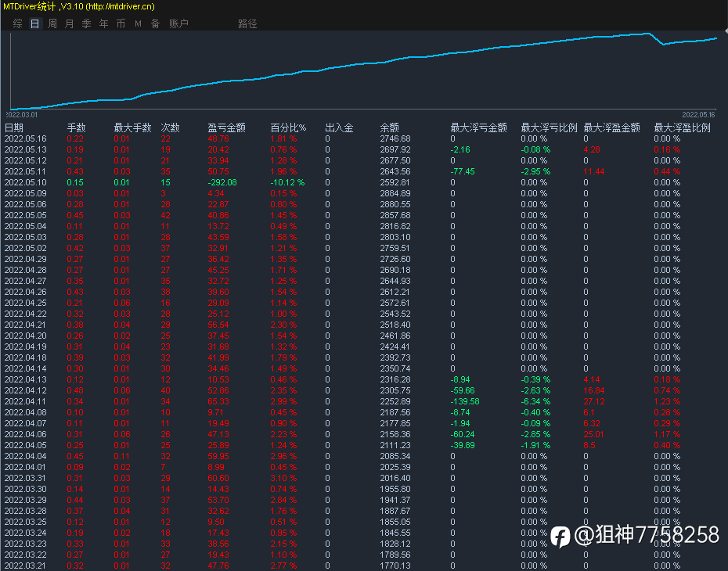This screenshot has height=571, width=728.
Task: Select the 2022.04.25 date cell
Action: 26,303
